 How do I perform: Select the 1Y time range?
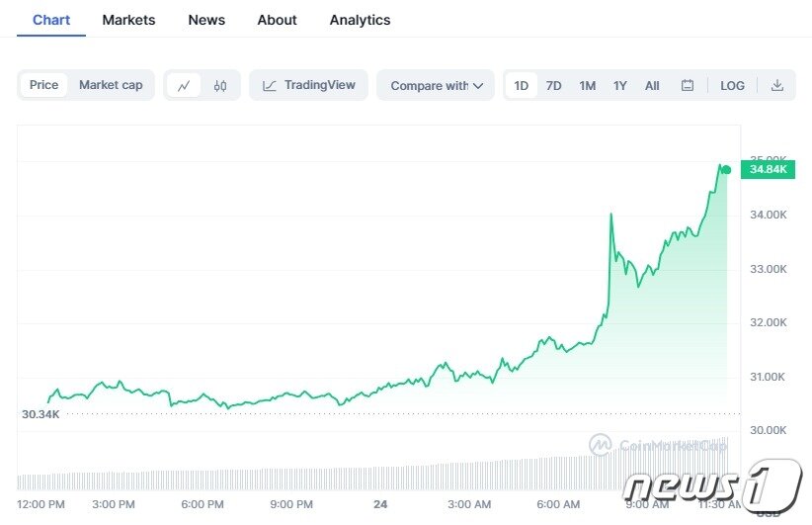(620, 85)
